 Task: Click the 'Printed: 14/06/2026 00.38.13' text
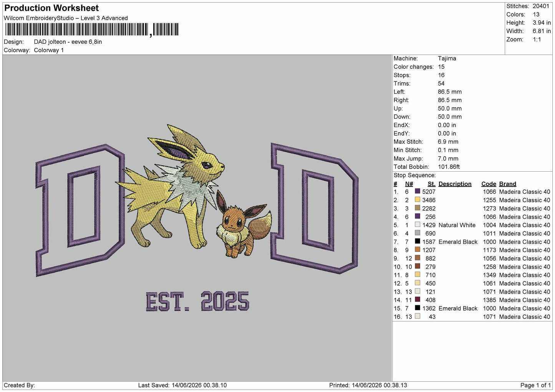coord(368,385)
